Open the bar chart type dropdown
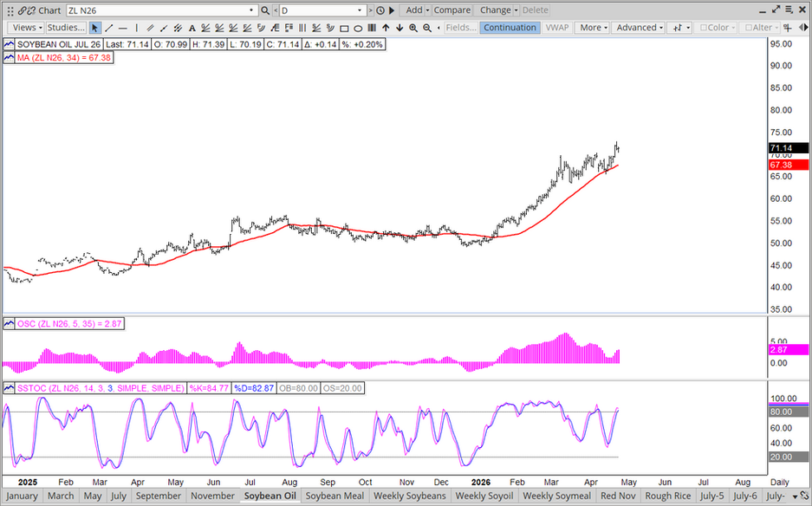 [x=680, y=28]
